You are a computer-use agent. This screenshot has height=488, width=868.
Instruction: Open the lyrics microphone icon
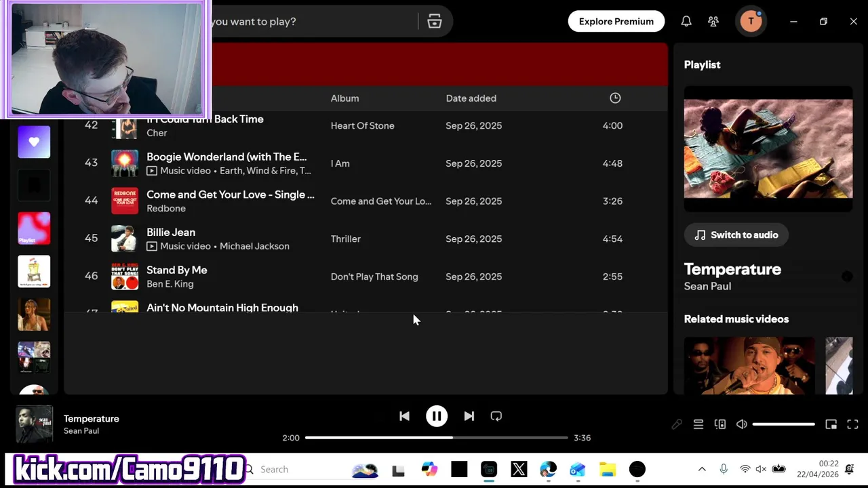[x=677, y=424]
